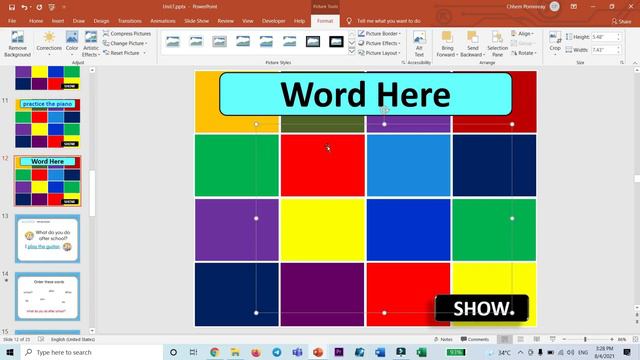
Task: Click Reset Picture
Action: click(121, 53)
